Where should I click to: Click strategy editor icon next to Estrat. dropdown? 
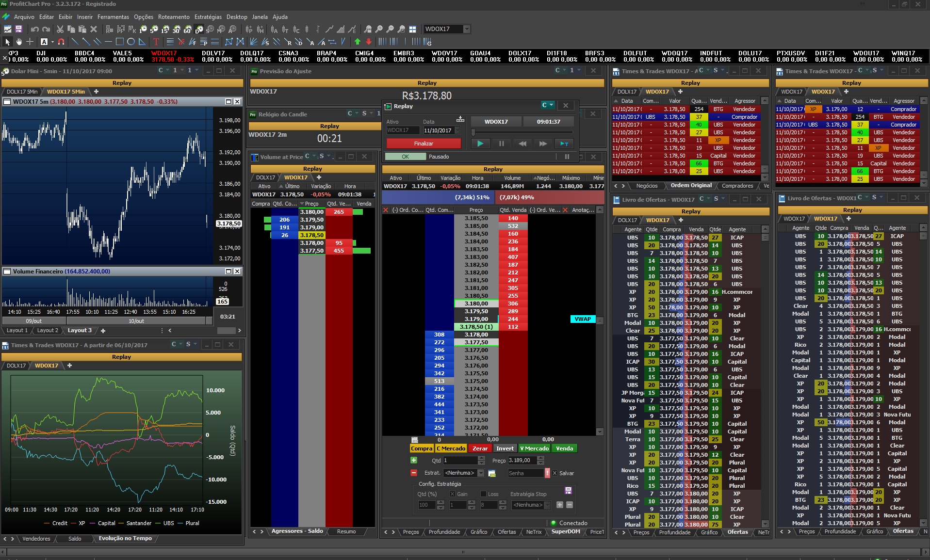491,473
